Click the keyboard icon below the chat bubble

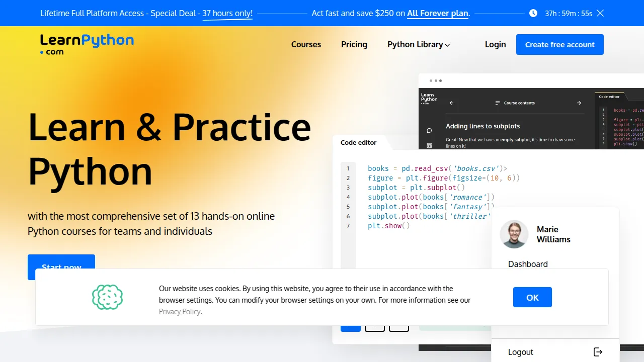click(429, 146)
